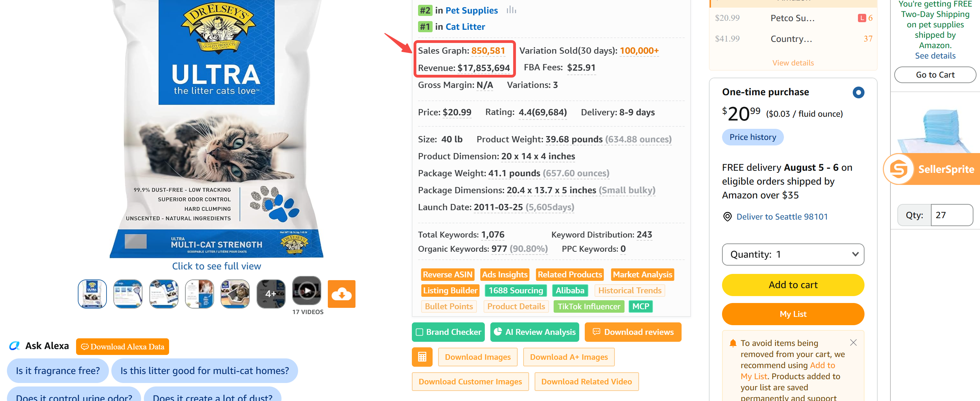
Task: Toggle the Brand Checker checkbox
Action: click(x=419, y=332)
